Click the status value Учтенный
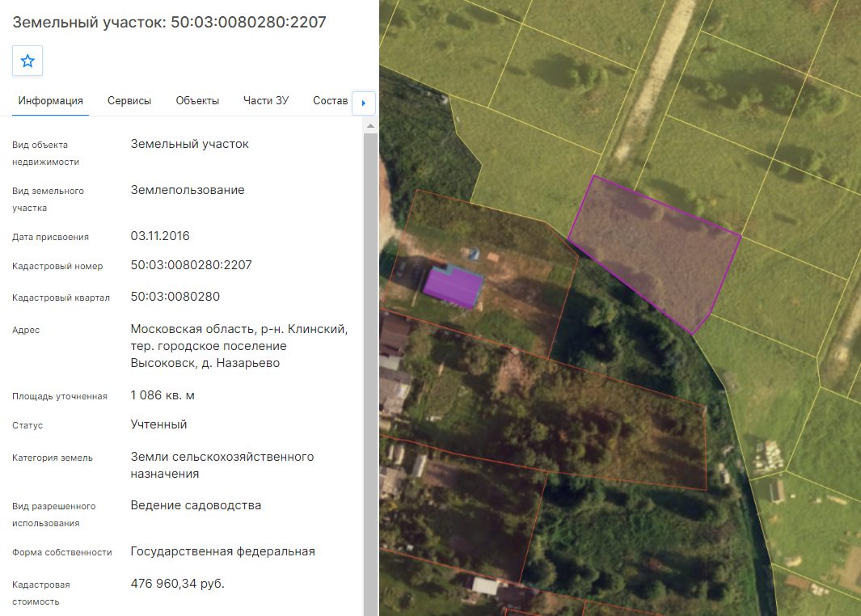 [158, 424]
